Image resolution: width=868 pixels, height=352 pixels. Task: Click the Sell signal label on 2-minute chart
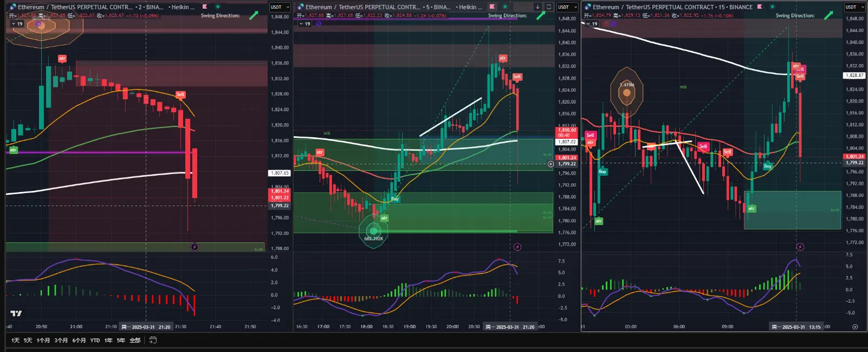tap(180, 94)
